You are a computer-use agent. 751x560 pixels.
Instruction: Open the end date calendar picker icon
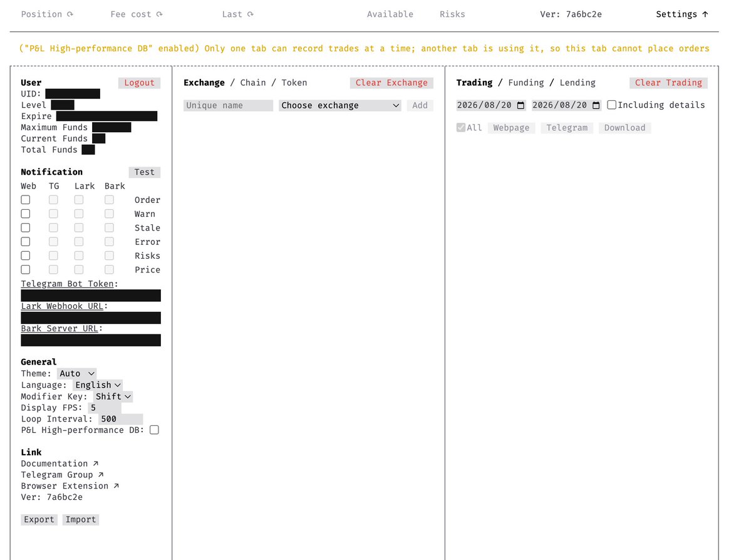pyautogui.click(x=596, y=105)
